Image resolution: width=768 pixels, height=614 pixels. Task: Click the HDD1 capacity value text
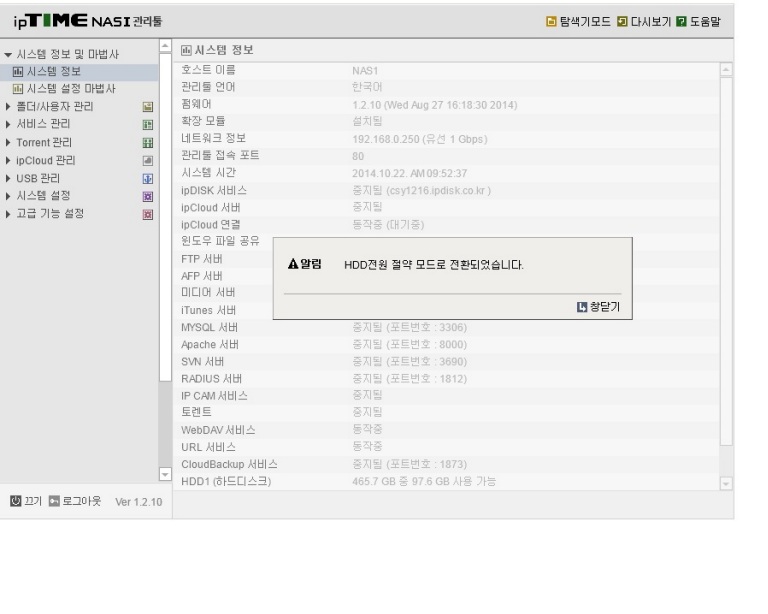point(424,482)
